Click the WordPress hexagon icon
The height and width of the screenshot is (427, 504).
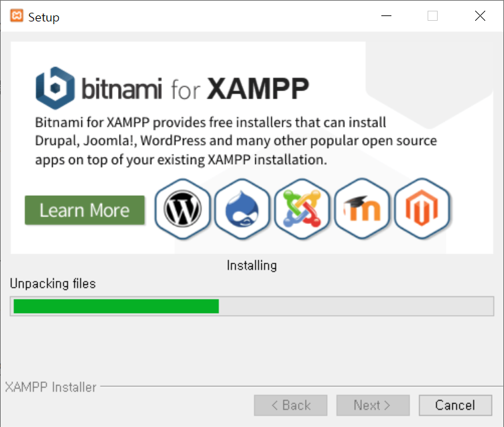click(x=182, y=209)
